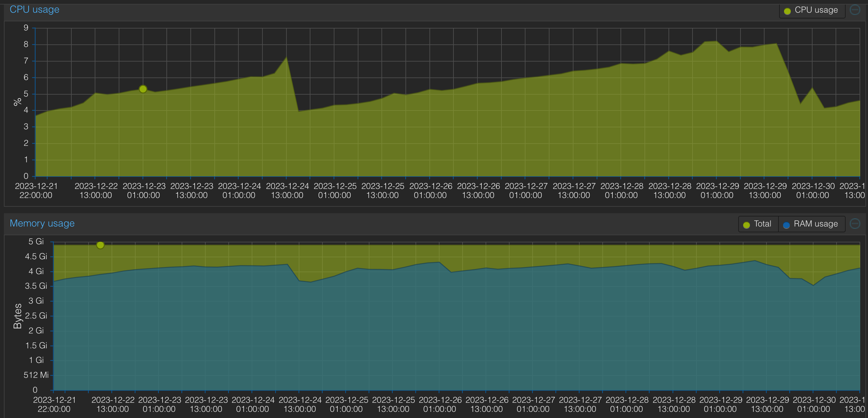Viewport: 868px width, 418px height.
Task: Click the green marker on the Memory chart
Action: 100,245
